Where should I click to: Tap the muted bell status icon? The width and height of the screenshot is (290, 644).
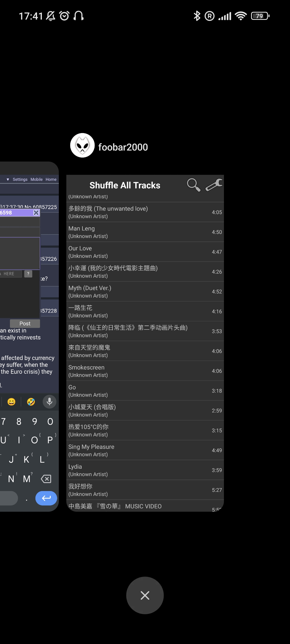point(50,16)
